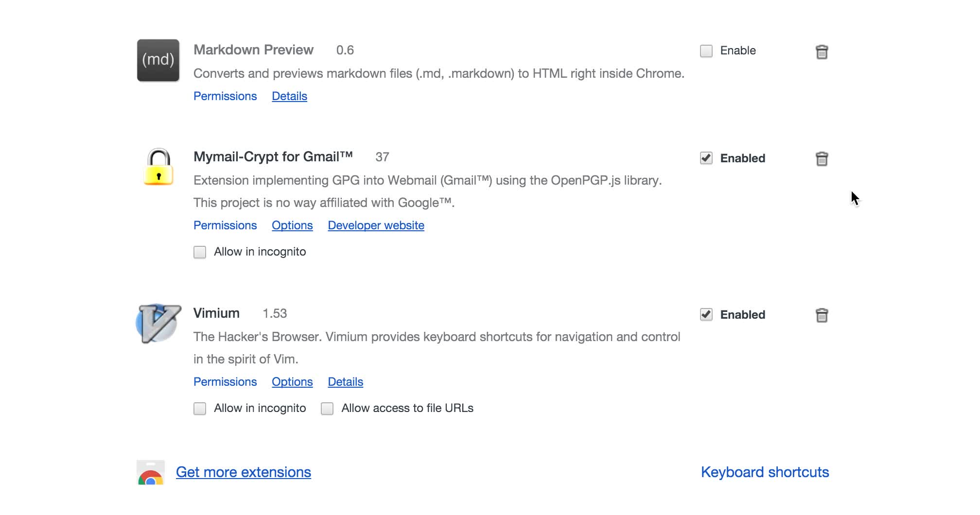Click the Markdown Preview (md) extension icon
Screen dimensions: 980x515
pyautogui.click(x=158, y=60)
